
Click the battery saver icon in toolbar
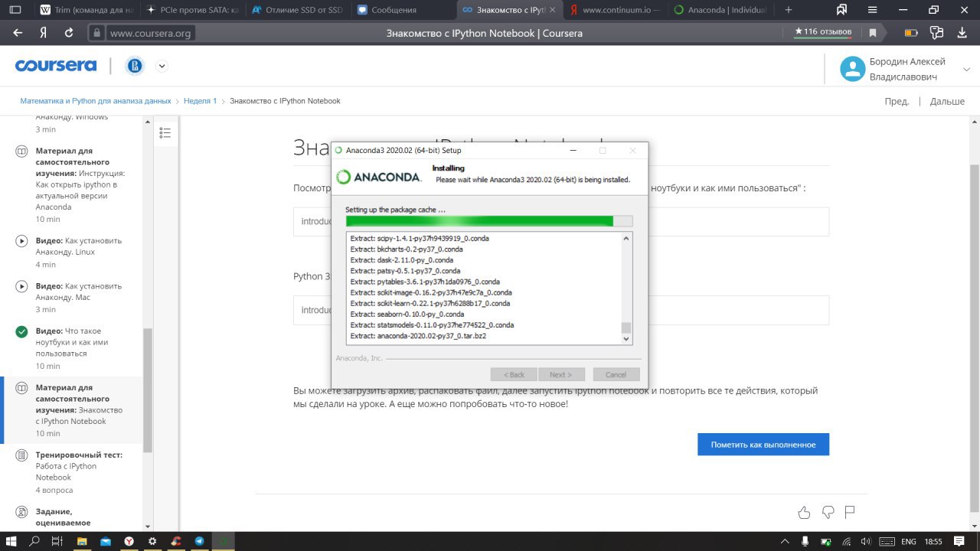click(x=911, y=33)
